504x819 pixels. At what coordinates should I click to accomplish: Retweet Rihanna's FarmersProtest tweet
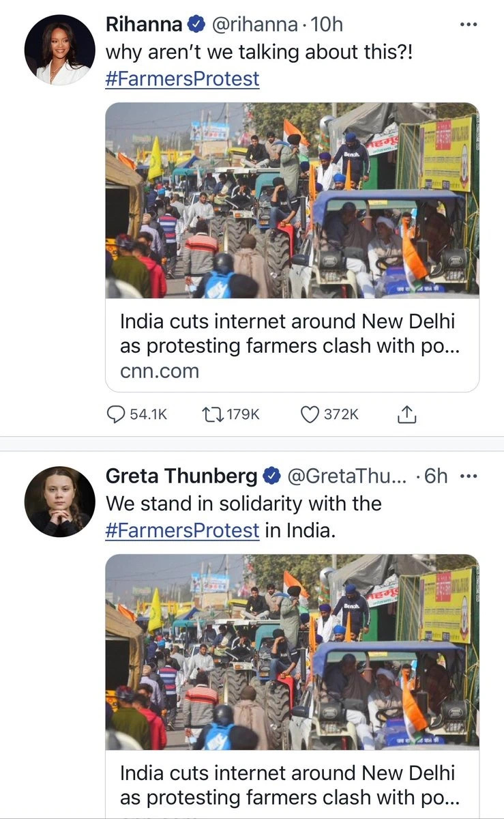coord(213,414)
